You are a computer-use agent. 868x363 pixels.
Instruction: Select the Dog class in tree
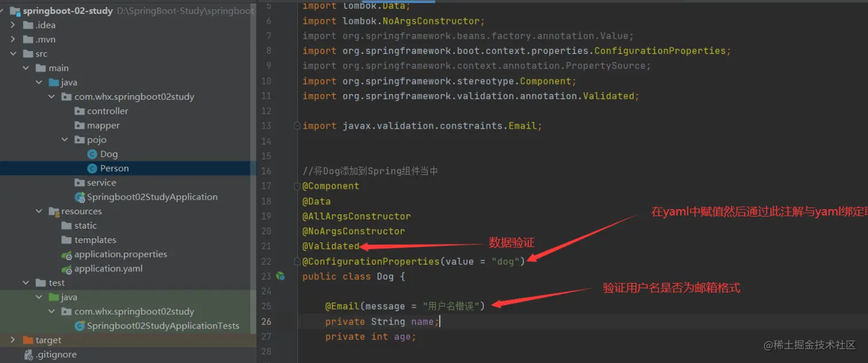(108, 154)
